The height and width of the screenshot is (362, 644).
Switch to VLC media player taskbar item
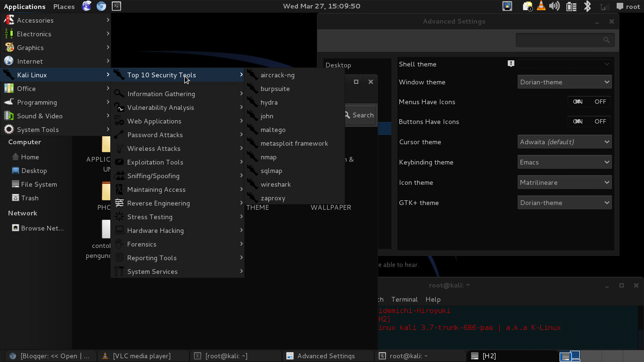(141, 356)
